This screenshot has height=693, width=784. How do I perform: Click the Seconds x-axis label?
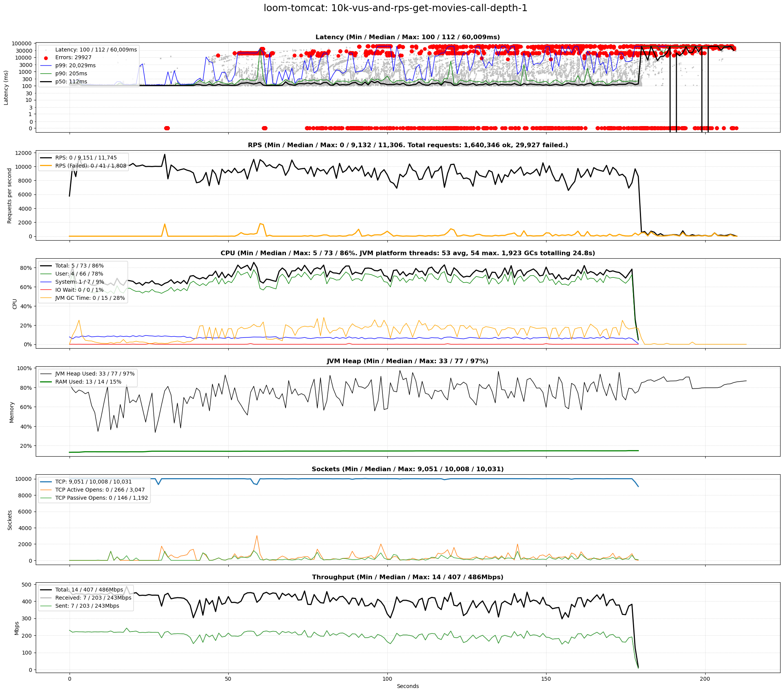[x=407, y=686]
